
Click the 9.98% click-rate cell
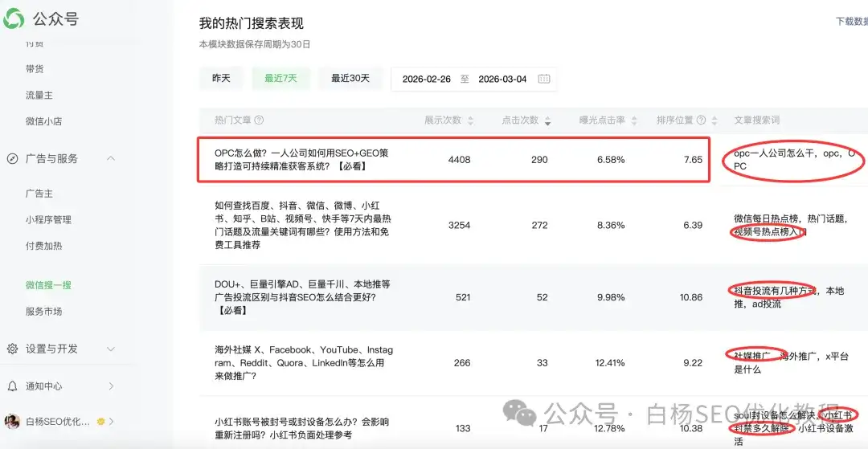point(611,297)
